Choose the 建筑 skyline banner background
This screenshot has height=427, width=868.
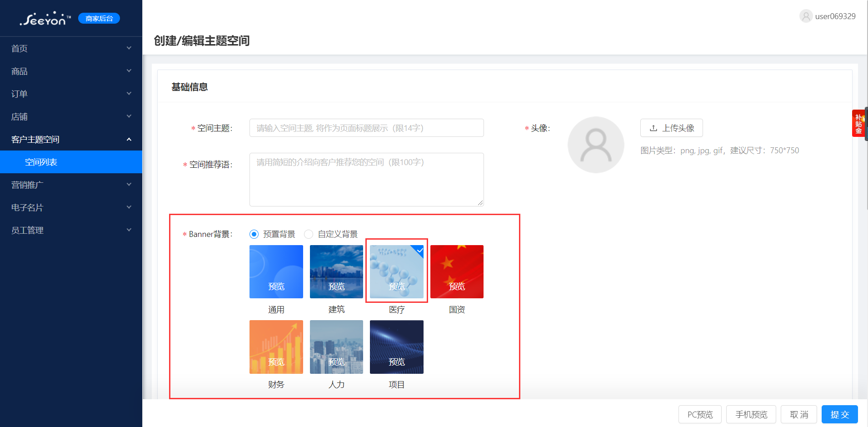[336, 271]
